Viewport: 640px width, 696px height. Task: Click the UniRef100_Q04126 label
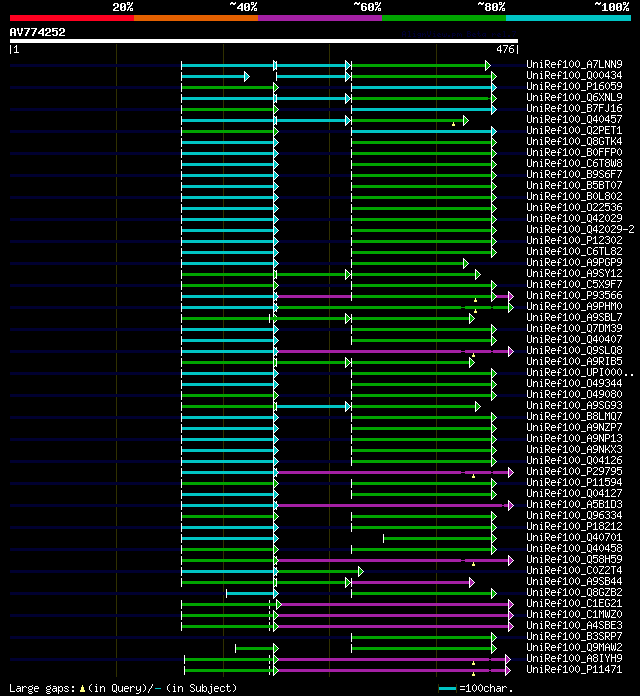tap(574, 460)
